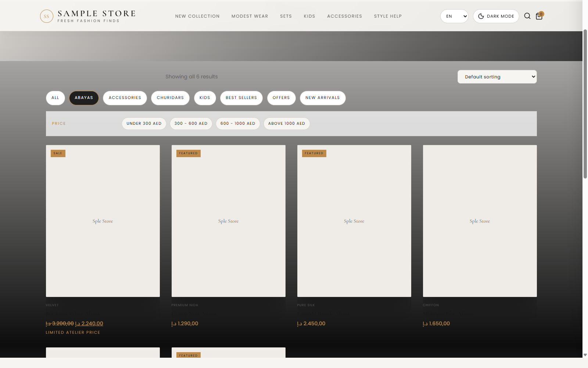The image size is (588, 368).
Task: Click the 2.450,00 price
Action: [x=311, y=323]
